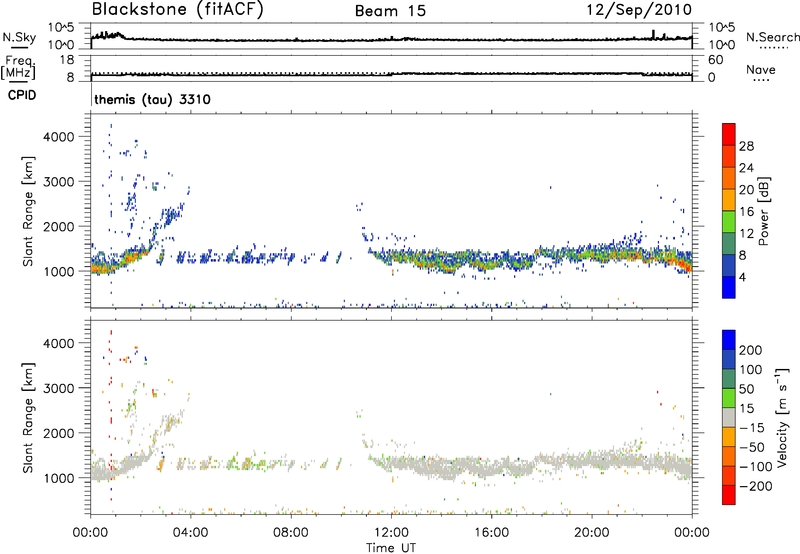The image size is (800, 554).
Task: Click the '3000' tick of power panel
Action: (x=58, y=182)
